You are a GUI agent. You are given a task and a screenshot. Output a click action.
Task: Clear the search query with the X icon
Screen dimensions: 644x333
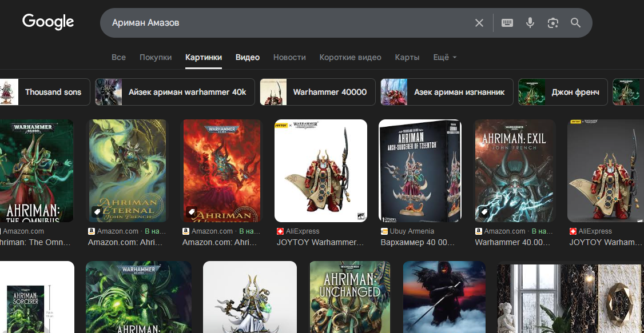click(479, 23)
